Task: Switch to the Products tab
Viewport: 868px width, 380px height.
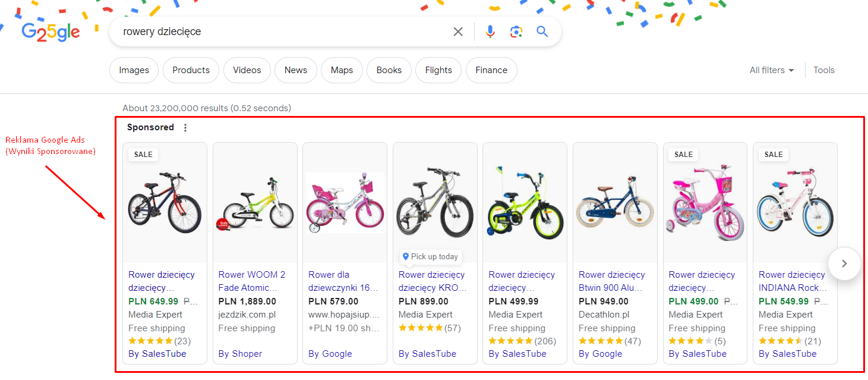Action: (191, 70)
